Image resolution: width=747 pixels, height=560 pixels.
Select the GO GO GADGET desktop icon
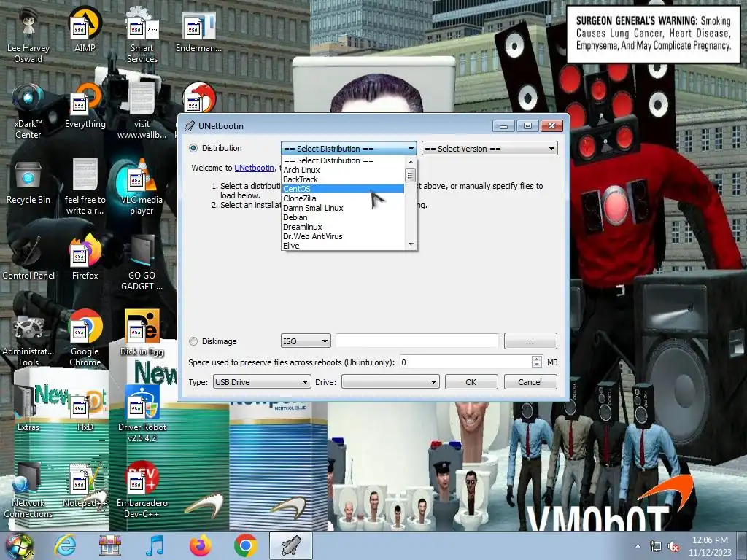pyautogui.click(x=142, y=263)
